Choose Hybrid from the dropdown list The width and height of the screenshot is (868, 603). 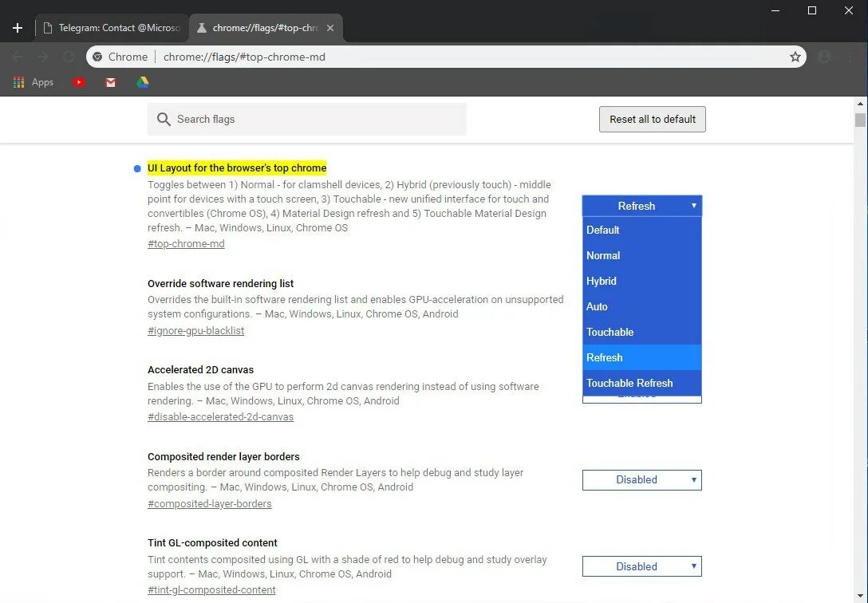coord(642,281)
